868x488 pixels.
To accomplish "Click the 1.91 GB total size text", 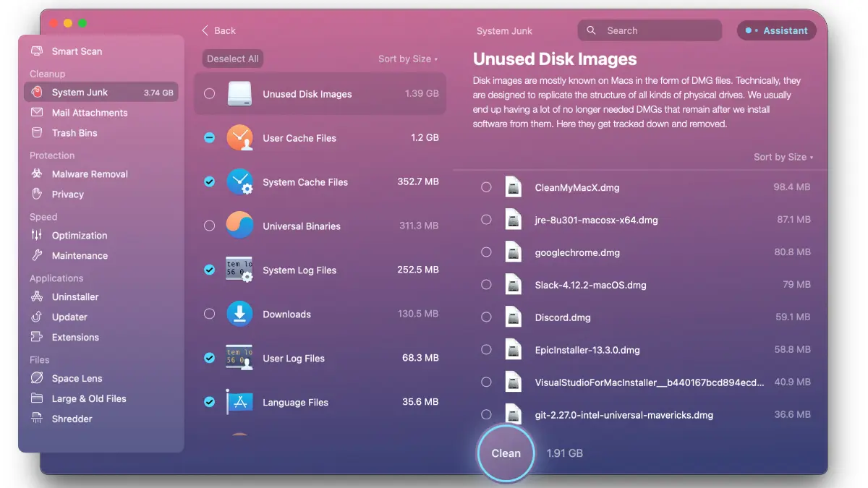I will coord(565,453).
